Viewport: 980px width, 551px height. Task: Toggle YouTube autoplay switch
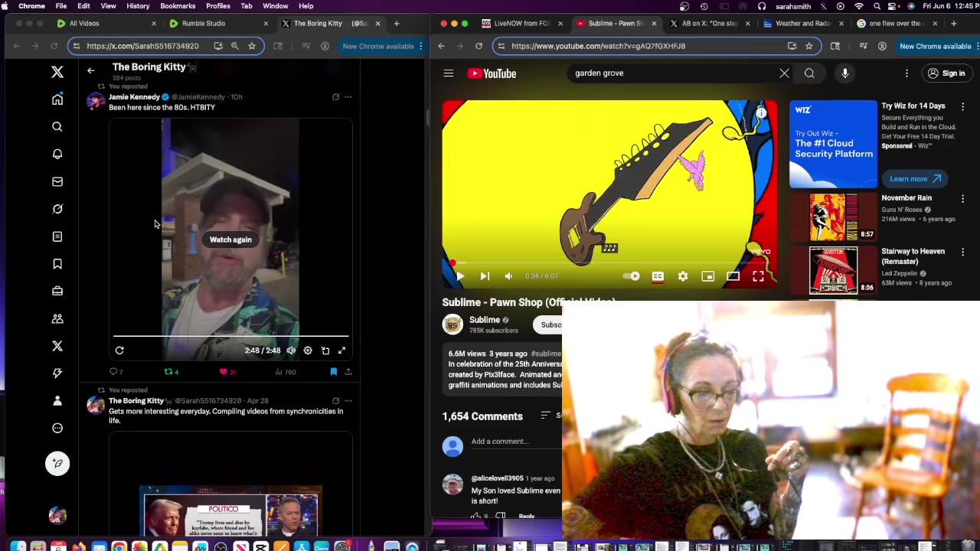(x=632, y=276)
